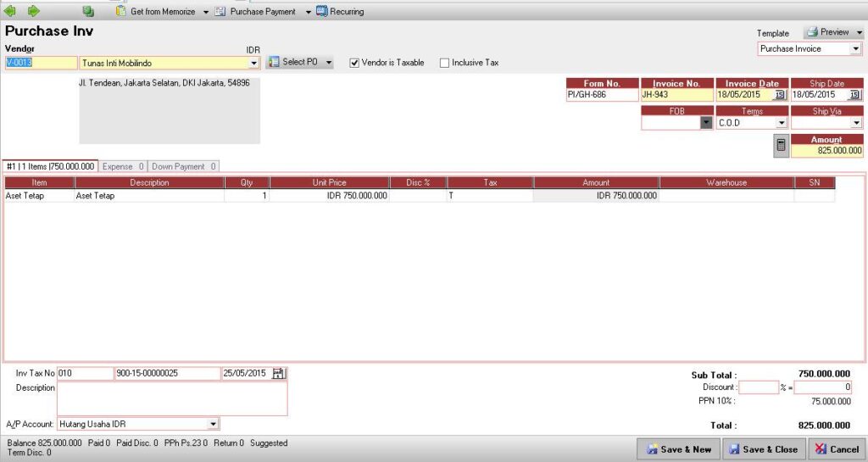Viewport: 868px width, 462px height.
Task: Enable the Inclusive Tax checkbox
Action: click(444, 63)
